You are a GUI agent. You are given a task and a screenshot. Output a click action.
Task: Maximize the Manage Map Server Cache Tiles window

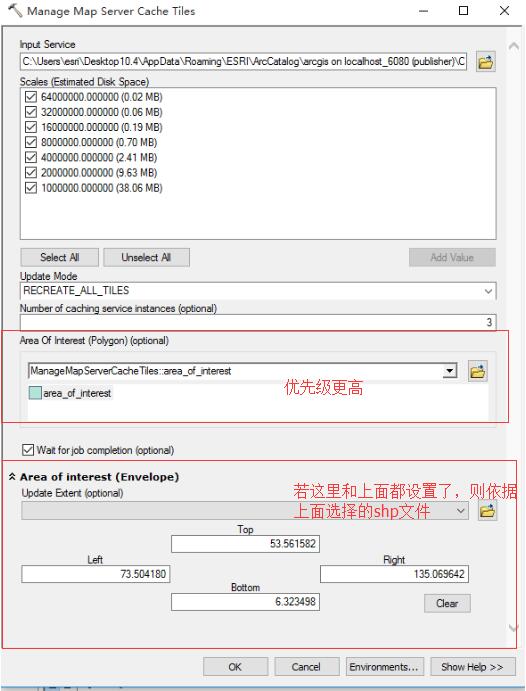click(463, 11)
